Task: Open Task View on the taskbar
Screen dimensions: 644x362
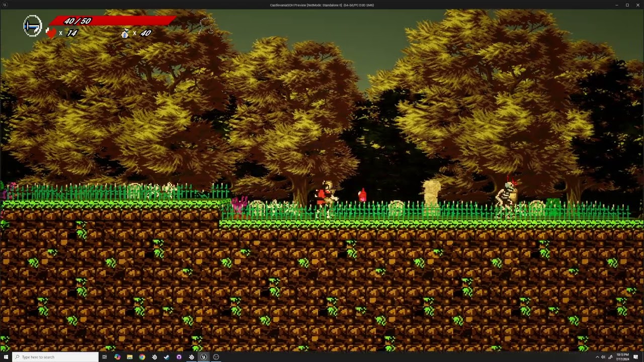Action: [x=105, y=357]
